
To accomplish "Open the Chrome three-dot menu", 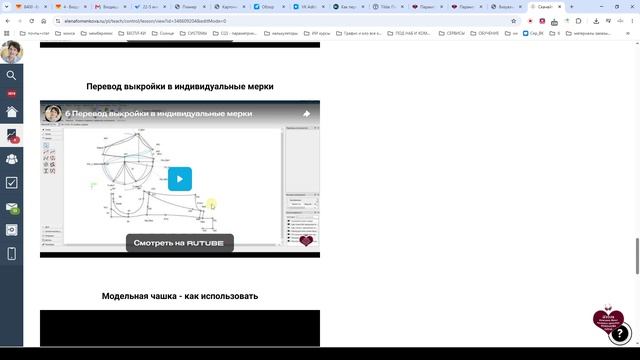I will pyautogui.click(x=632, y=21).
